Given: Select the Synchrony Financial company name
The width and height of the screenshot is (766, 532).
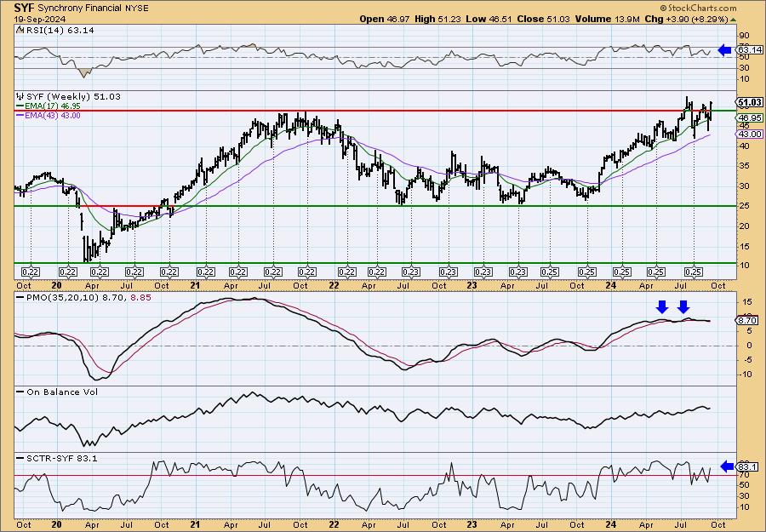Looking at the screenshot, I should pyautogui.click(x=78, y=9).
